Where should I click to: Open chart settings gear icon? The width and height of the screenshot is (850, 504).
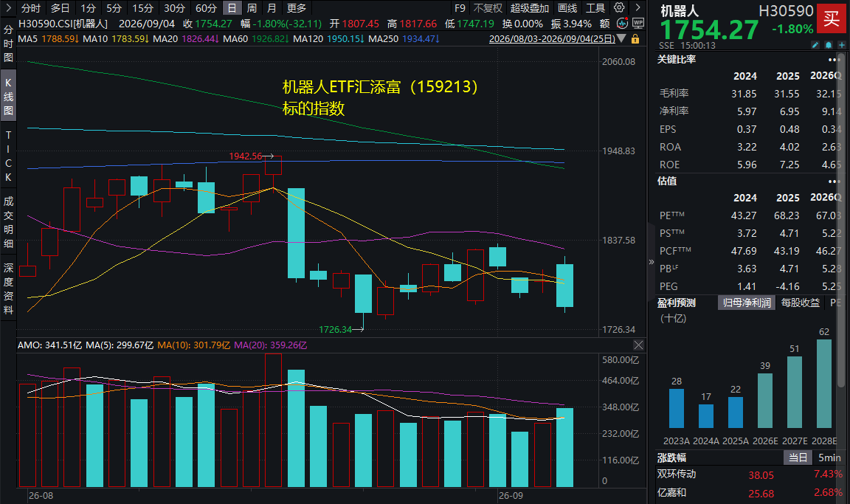[x=619, y=7]
